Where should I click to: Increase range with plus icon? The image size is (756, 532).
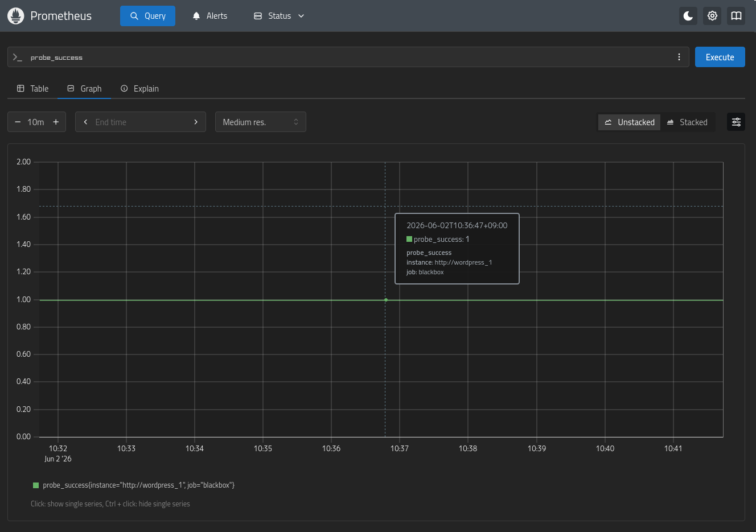[x=56, y=122]
